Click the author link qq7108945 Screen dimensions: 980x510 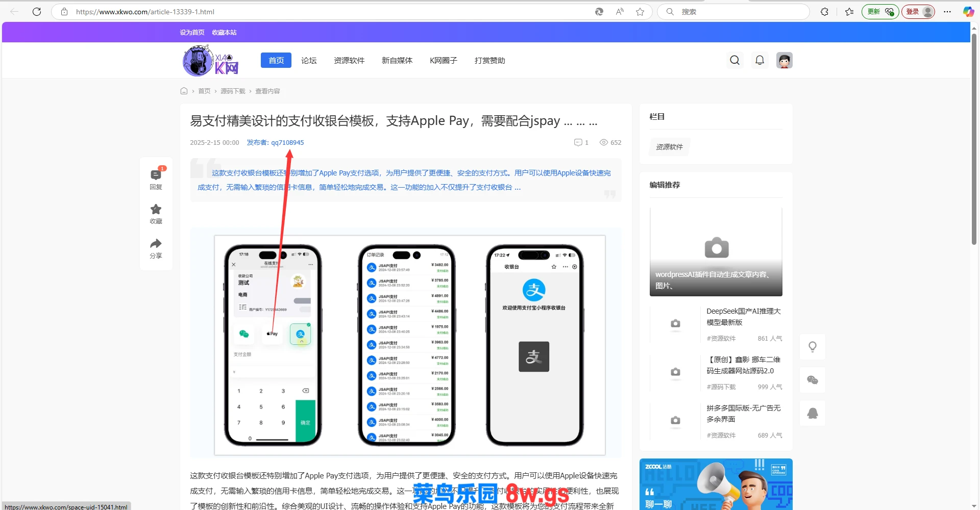[x=287, y=142]
